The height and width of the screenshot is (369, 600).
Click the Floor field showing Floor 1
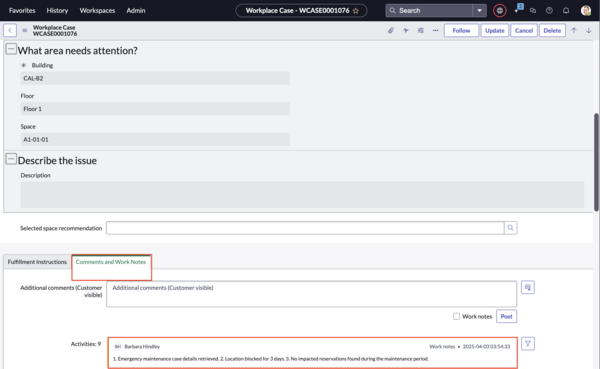tap(155, 109)
